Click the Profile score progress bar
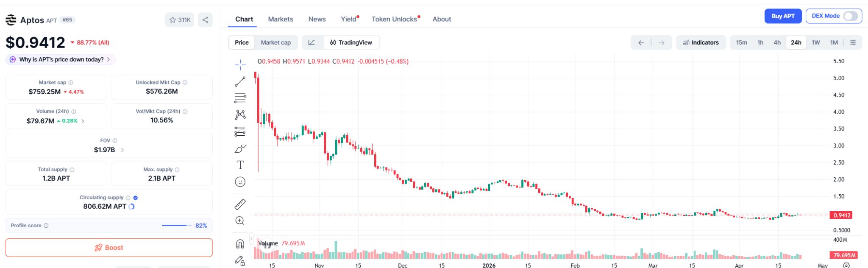 pos(176,225)
